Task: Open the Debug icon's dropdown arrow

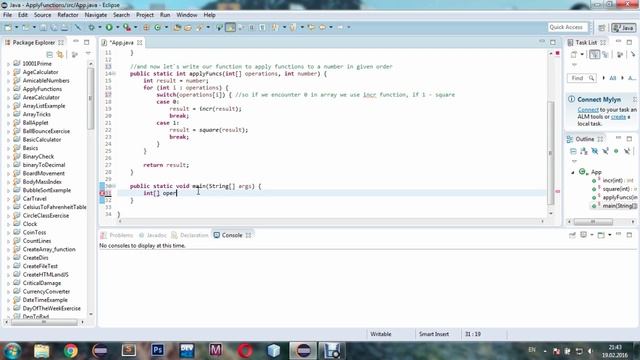Action: pyautogui.click(x=99, y=27)
